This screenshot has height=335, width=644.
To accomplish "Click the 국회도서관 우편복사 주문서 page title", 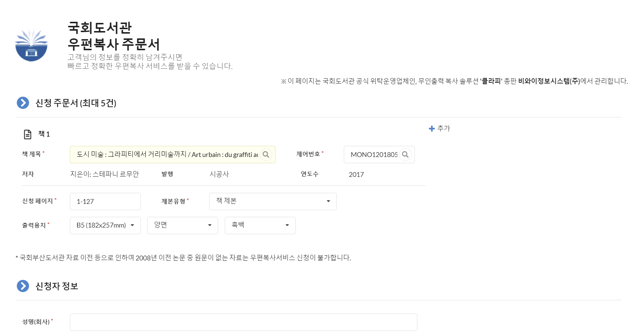I will [114, 36].
